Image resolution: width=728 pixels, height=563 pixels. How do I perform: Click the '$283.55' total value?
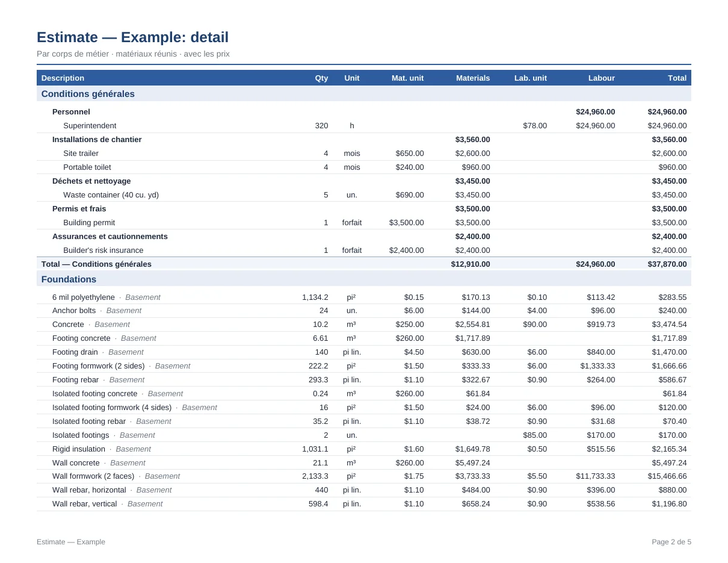pos(673,297)
